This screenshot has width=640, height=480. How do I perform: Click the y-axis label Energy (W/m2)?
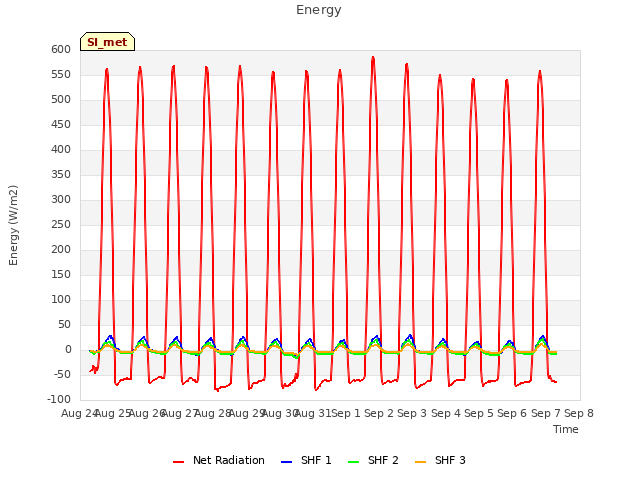tap(13, 225)
